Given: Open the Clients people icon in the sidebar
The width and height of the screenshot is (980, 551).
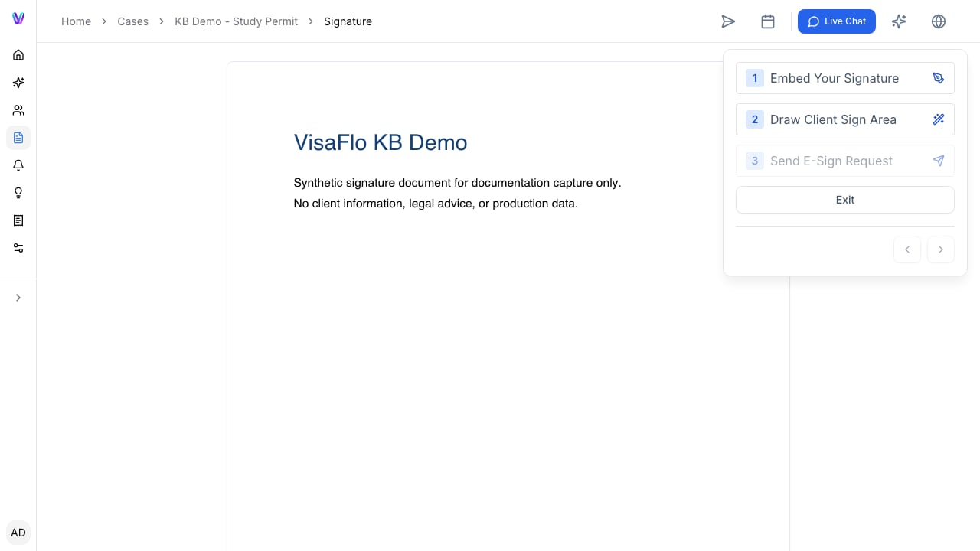Looking at the screenshot, I should pos(18,110).
